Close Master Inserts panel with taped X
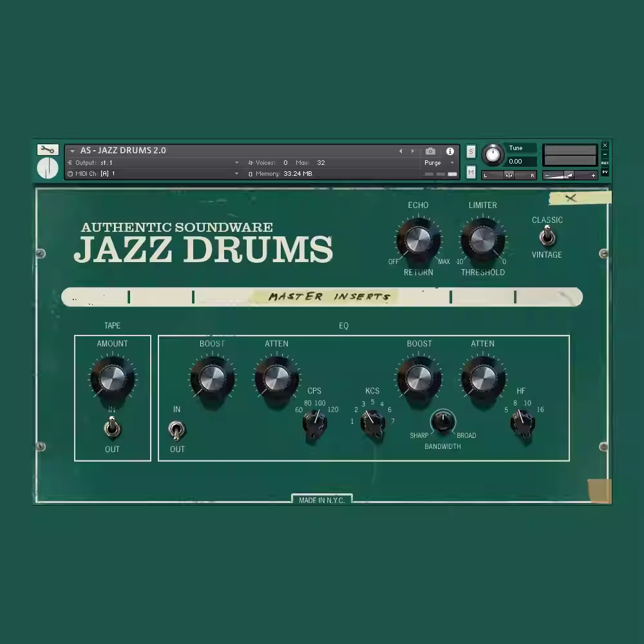Image resolution: width=644 pixels, height=644 pixels. tap(571, 198)
